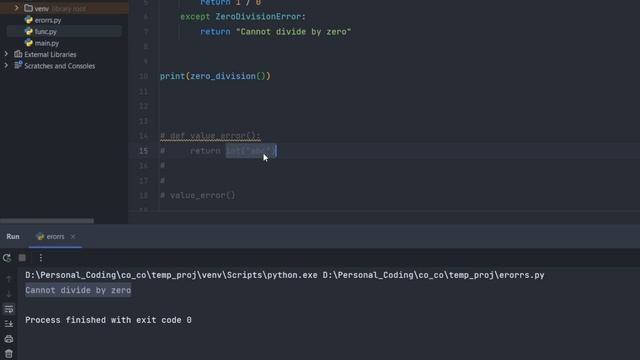Expand External Libraries node
Screen dimensions: 640x360
[x=6, y=54]
